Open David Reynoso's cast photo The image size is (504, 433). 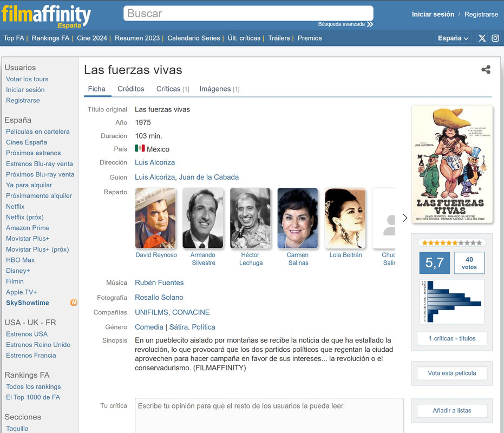pos(155,218)
